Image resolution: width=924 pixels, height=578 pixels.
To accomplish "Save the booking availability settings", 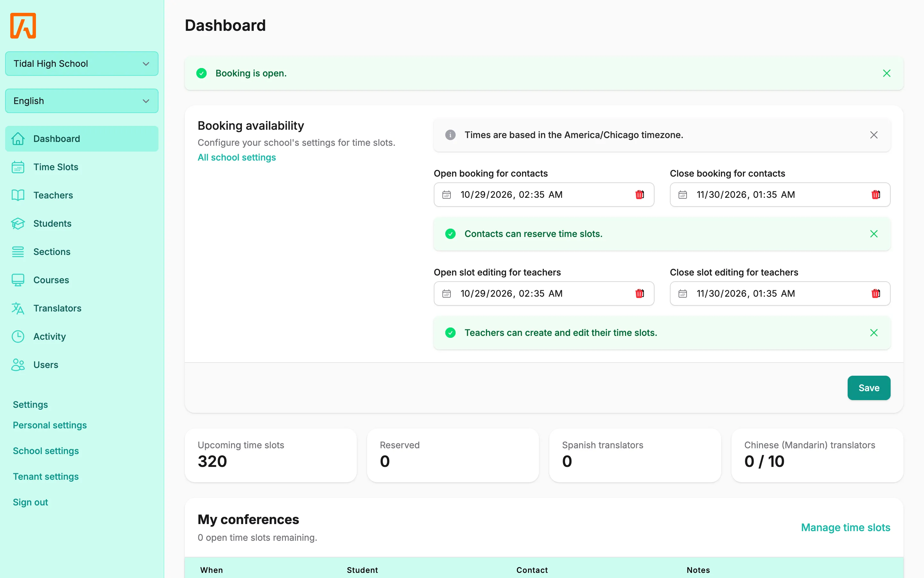I will (868, 388).
